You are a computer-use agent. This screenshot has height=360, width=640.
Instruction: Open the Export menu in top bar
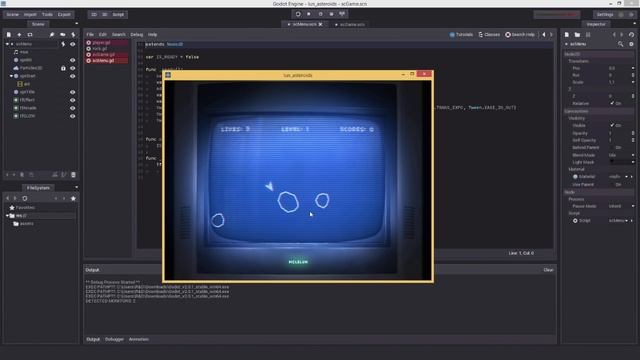click(x=64, y=14)
